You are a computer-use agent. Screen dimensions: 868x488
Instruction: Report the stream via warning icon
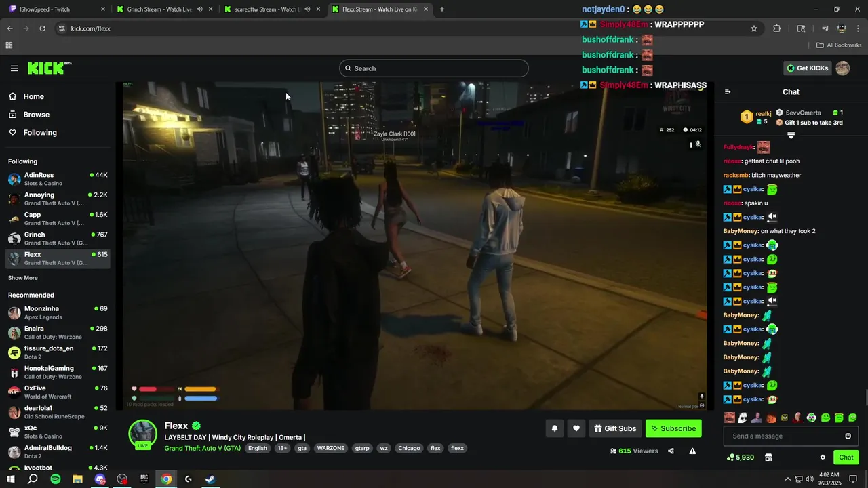coord(692,451)
